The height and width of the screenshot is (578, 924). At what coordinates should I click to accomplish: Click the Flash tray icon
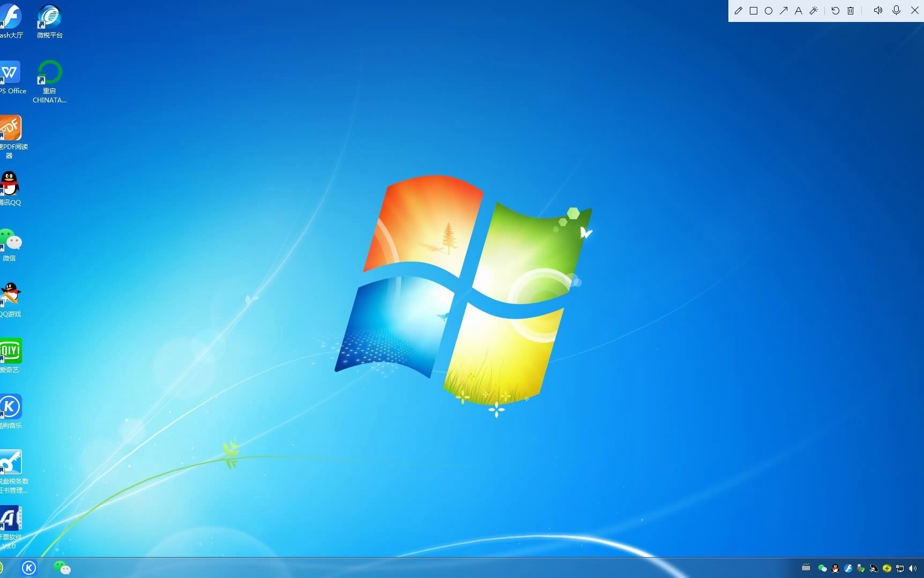coord(848,568)
